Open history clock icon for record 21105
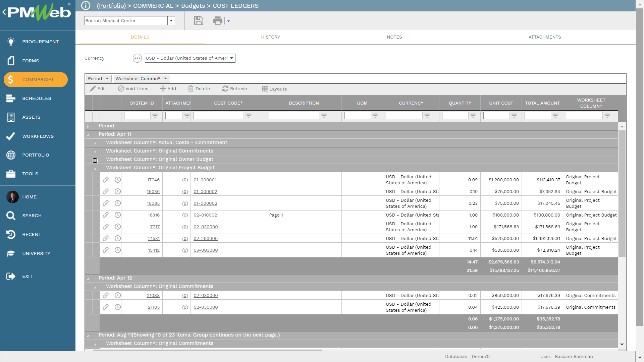644x362 pixels. point(118,307)
